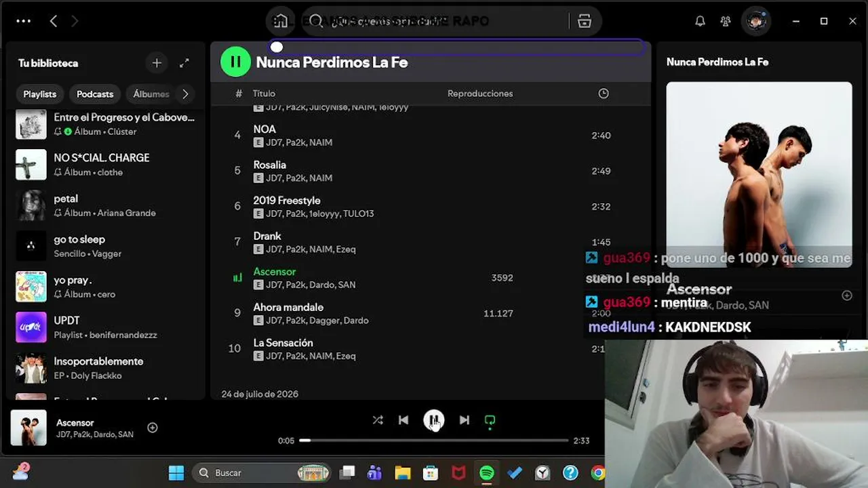The image size is (868, 488).
Task: Create a playlist with the plus button
Action: [157, 63]
